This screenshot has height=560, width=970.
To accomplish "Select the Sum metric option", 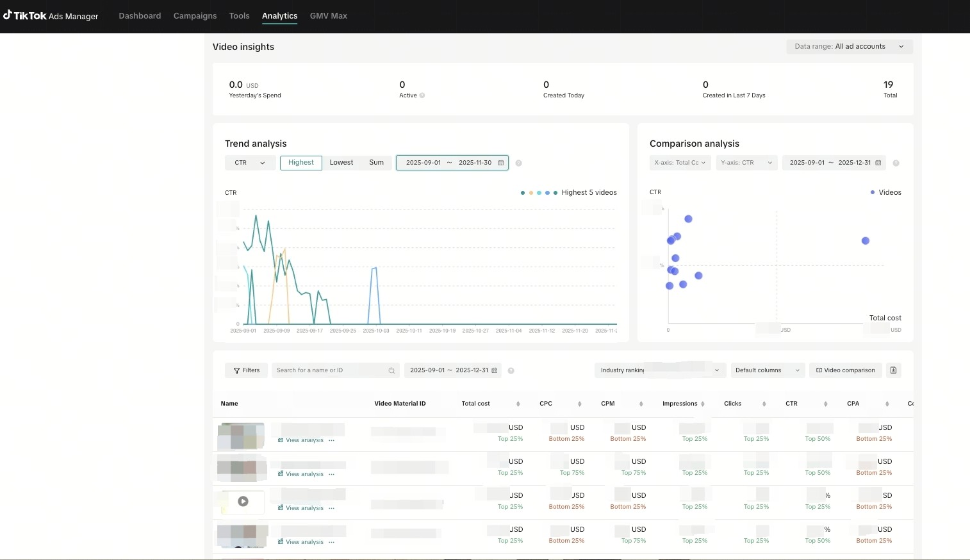I will click(376, 163).
